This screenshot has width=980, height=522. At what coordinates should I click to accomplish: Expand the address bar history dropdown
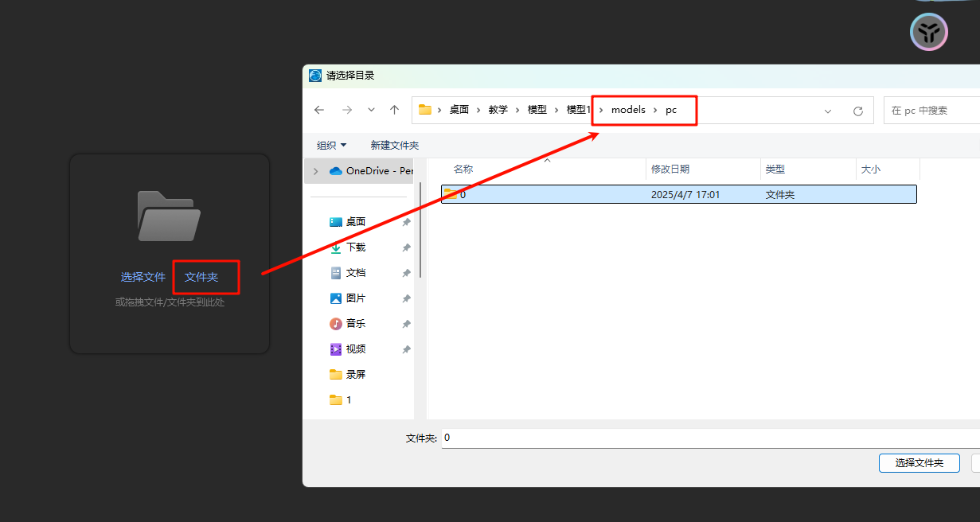pos(828,111)
